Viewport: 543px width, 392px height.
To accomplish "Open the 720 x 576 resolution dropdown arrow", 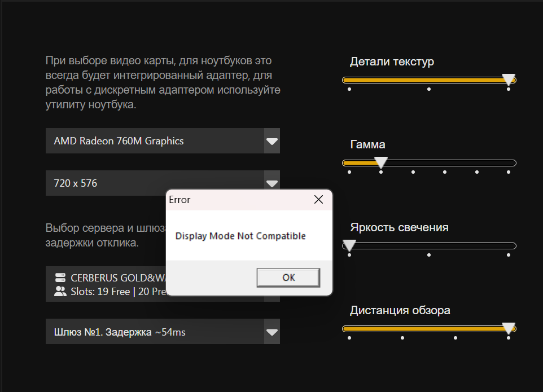I will (272, 183).
